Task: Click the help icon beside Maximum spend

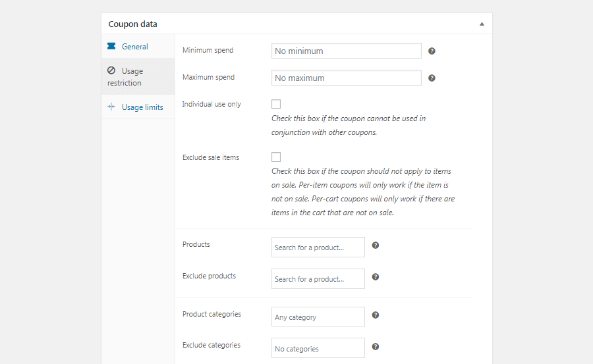Action: (x=432, y=78)
